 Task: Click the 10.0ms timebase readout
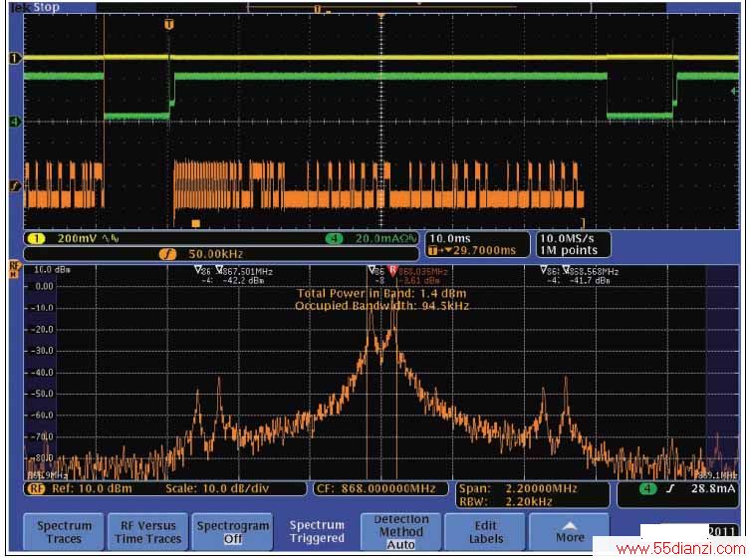tap(450, 238)
